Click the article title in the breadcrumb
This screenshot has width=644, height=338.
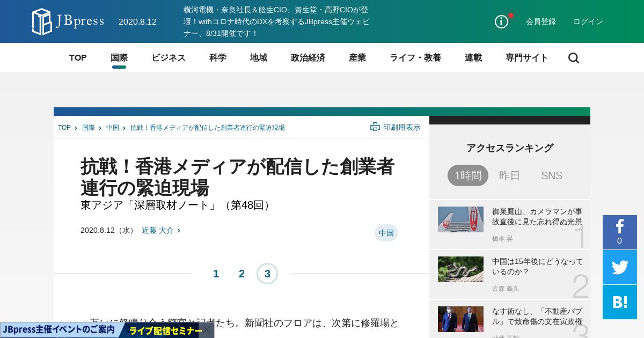[208, 128]
